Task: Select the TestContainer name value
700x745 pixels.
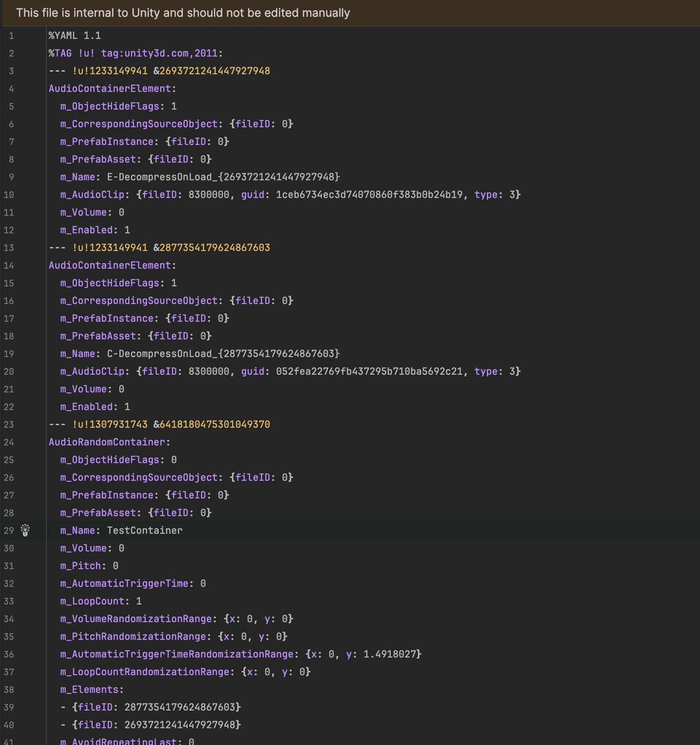Action: (145, 531)
